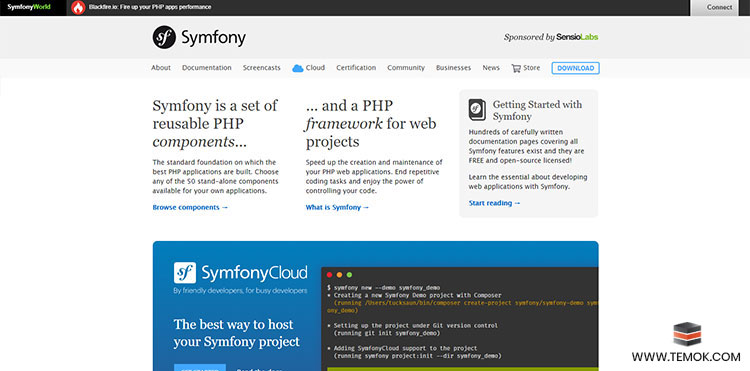The height and width of the screenshot is (371, 750).
Task: Click 'Adding SymfonyCloud support to the project' line
Action: 402,349
